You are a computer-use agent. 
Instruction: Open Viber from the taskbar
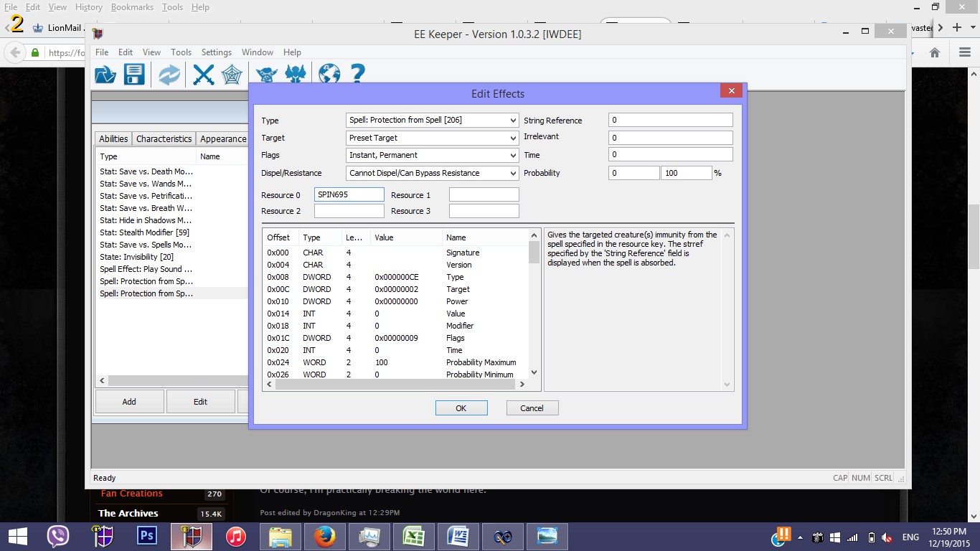[57, 536]
